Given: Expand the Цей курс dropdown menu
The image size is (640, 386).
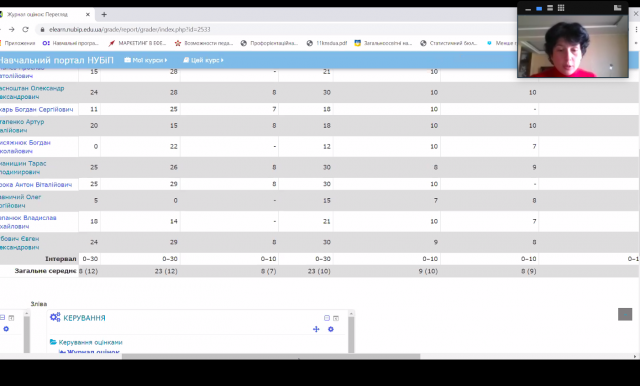Looking at the screenshot, I should point(203,60).
